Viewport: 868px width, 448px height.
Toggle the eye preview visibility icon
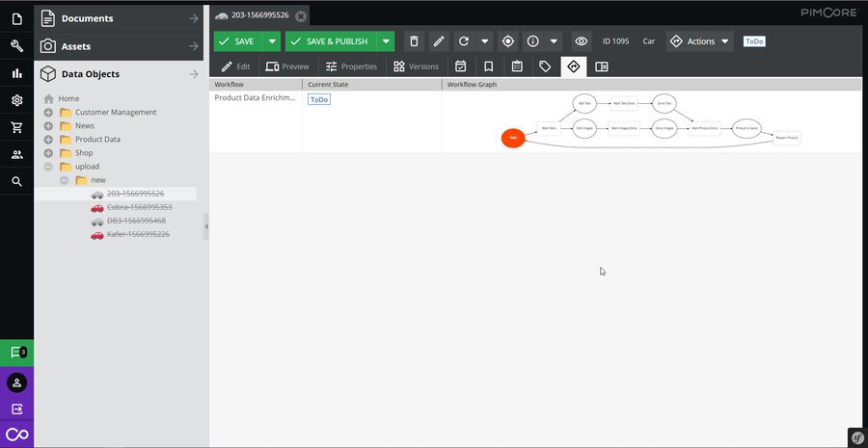581,41
